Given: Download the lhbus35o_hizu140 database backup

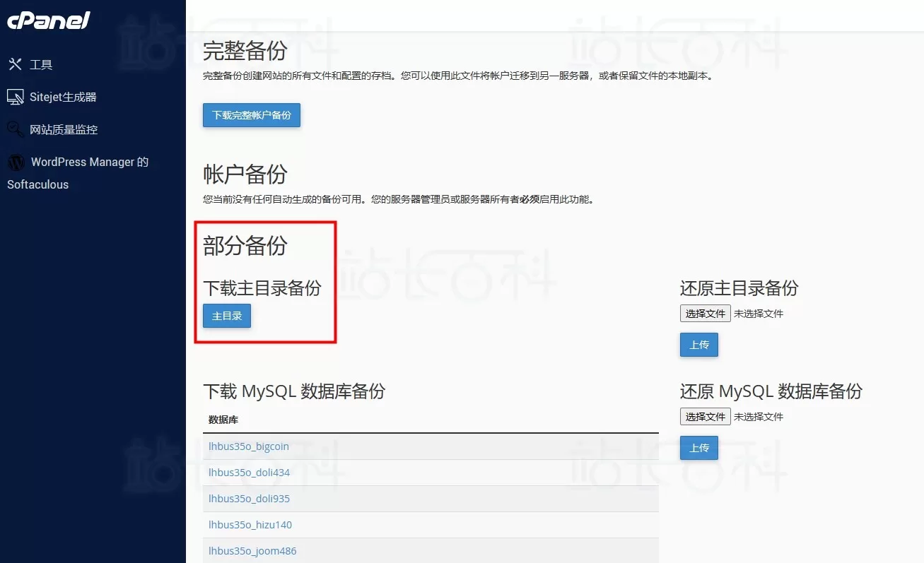Looking at the screenshot, I should tap(249, 524).
